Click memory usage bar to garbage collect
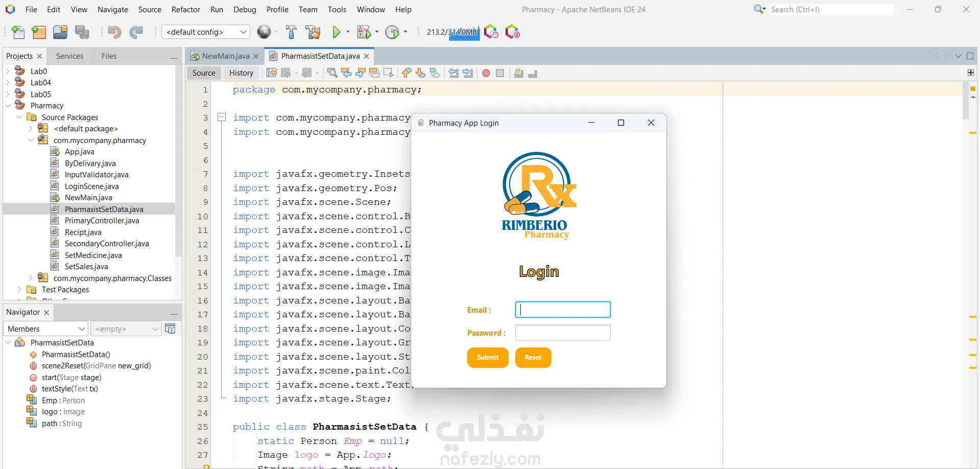The height and width of the screenshot is (469, 980). coord(452,32)
